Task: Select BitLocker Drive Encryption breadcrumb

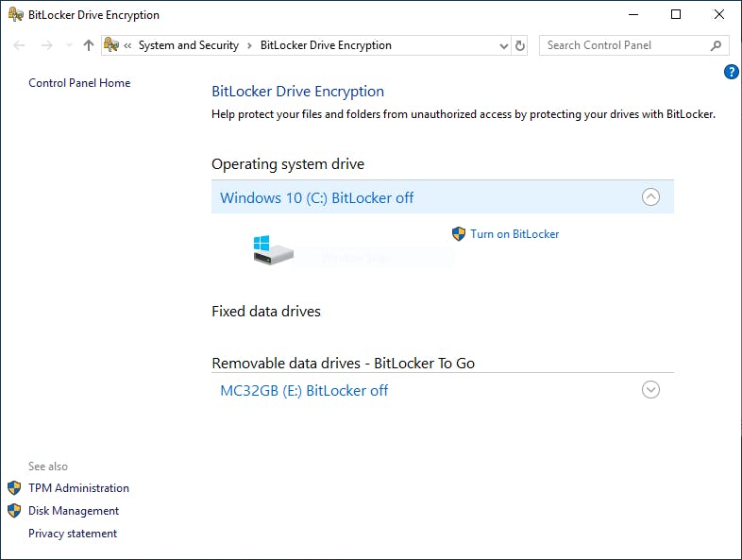Action: [x=326, y=45]
